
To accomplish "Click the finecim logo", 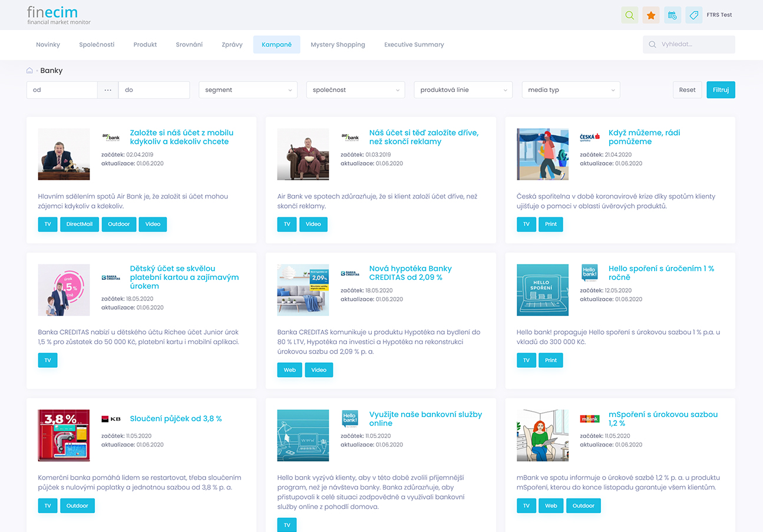I will [x=58, y=15].
